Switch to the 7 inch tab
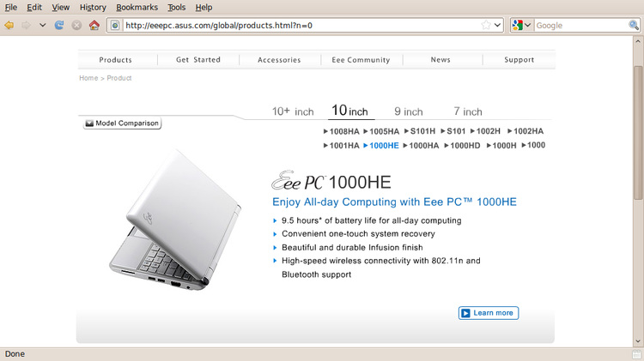The width and height of the screenshot is (644, 361). (x=468, y=111)
